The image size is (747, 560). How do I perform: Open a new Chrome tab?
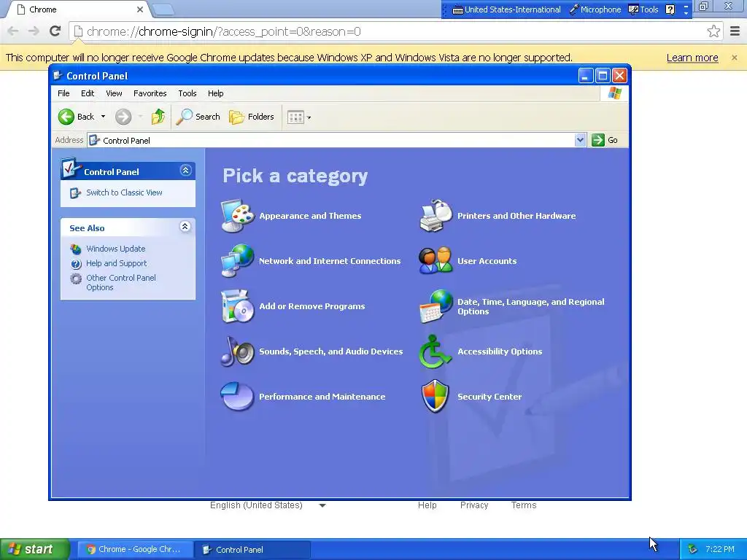[x=163, y=9]
